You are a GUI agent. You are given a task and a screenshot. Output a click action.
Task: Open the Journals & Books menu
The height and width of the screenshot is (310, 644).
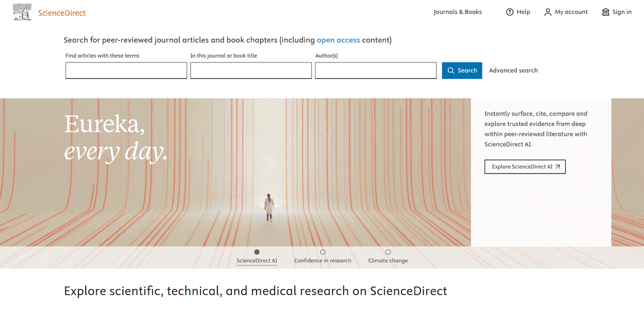click(458, 12)
